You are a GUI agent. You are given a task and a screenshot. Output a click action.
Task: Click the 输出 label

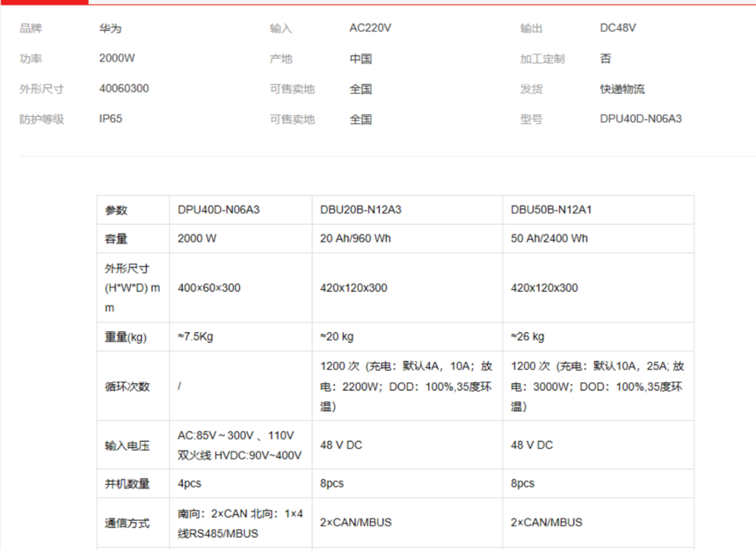pos(531,28)
